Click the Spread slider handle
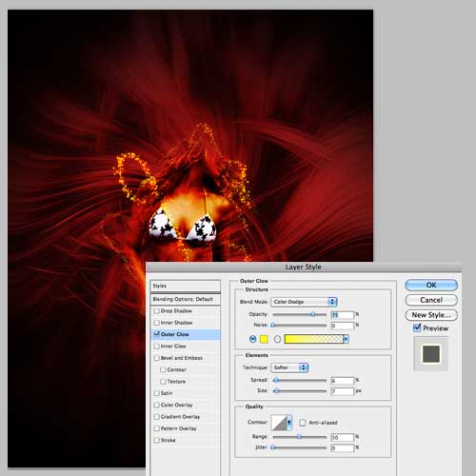The height and width of the screenshot is (476, 476). 276,380
